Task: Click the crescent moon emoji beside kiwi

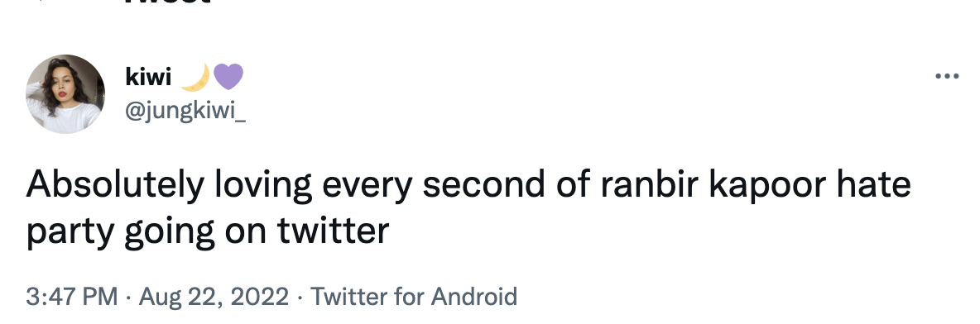Action: (195, 78)
